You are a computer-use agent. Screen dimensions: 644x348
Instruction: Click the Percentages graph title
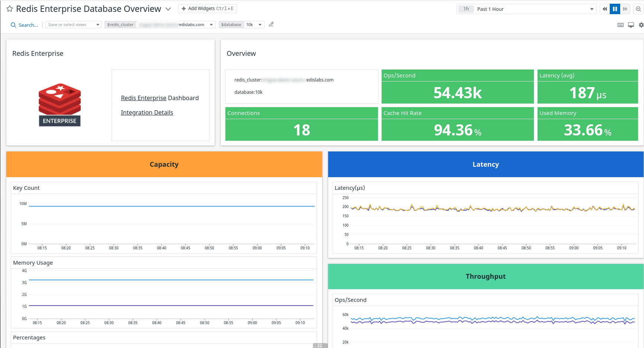point(29,338)
